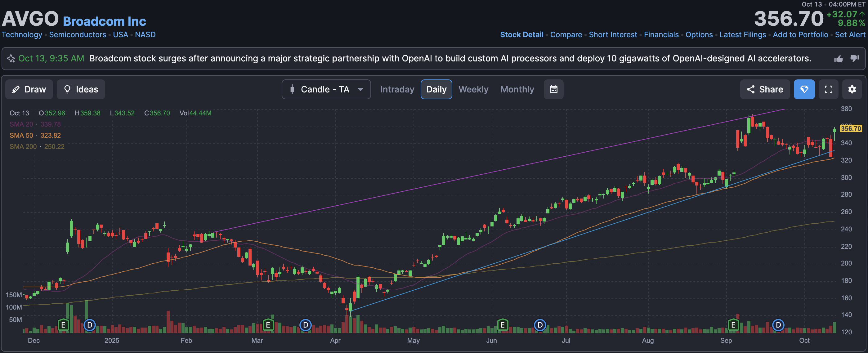Viewport: 868px width, 353px height.
Task: Click the March dividend D marker
Action: (x=305, y=325)
